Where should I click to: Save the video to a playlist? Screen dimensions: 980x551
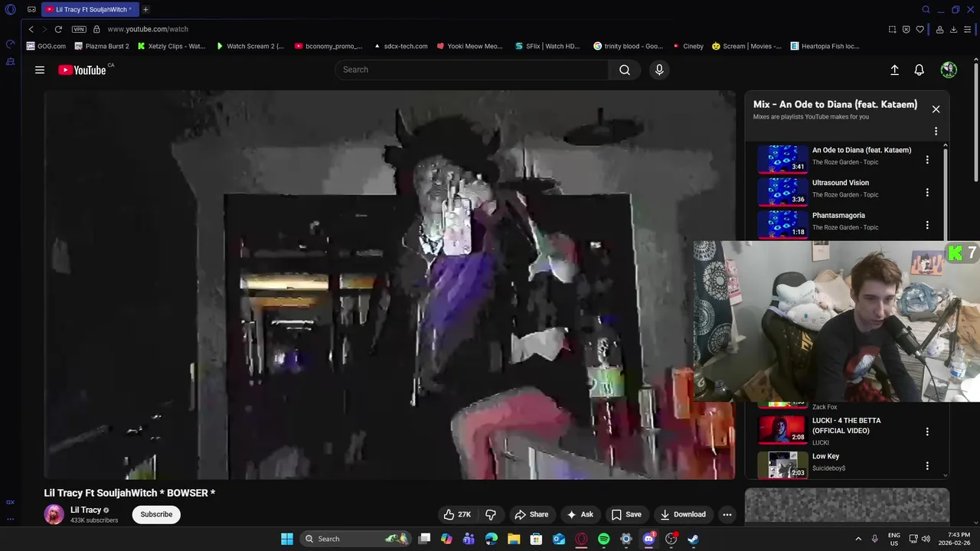pyautogui.click(x=626, y=514)
